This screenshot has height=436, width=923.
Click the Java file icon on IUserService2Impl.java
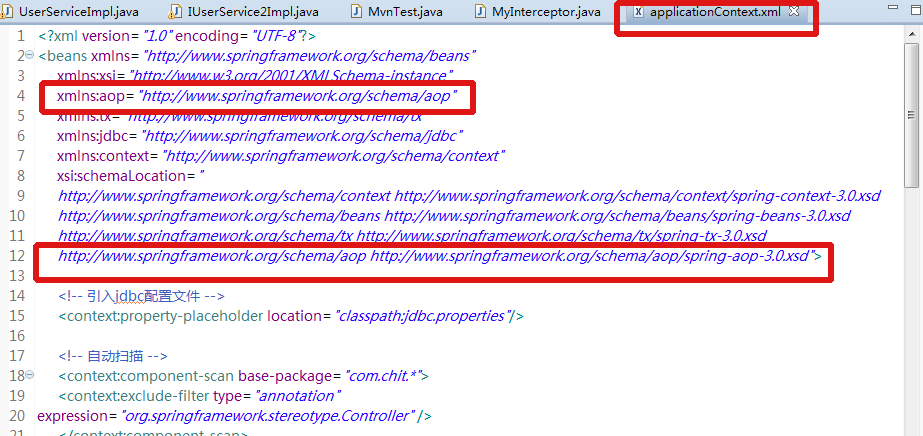coord(175,11)
